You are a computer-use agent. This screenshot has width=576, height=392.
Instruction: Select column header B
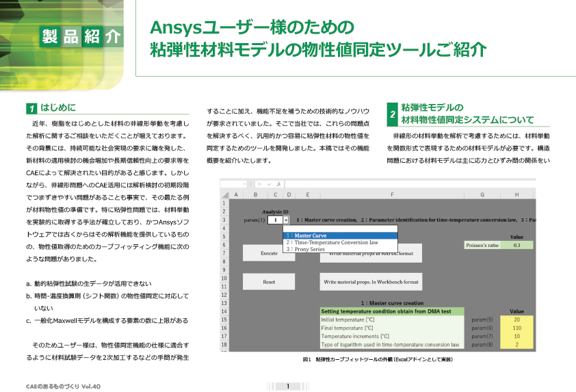tap(255, 195)
